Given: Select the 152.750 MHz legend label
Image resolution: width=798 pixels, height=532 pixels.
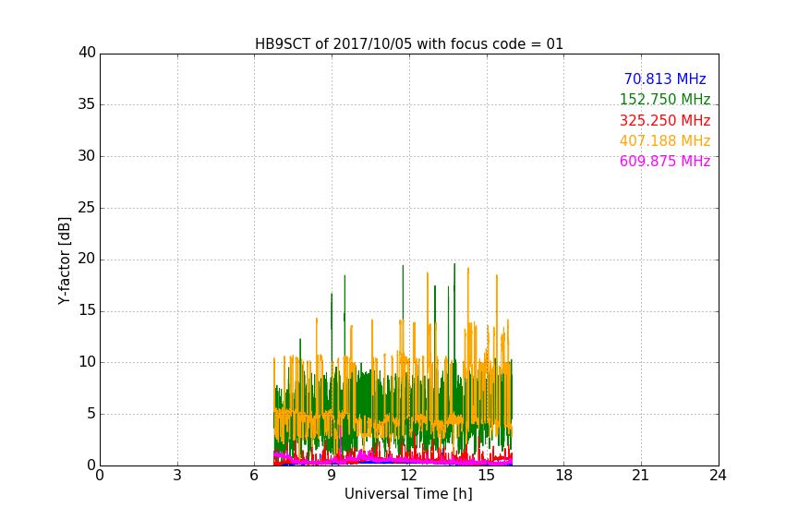Looking at the screenshot, I should 665,99.
